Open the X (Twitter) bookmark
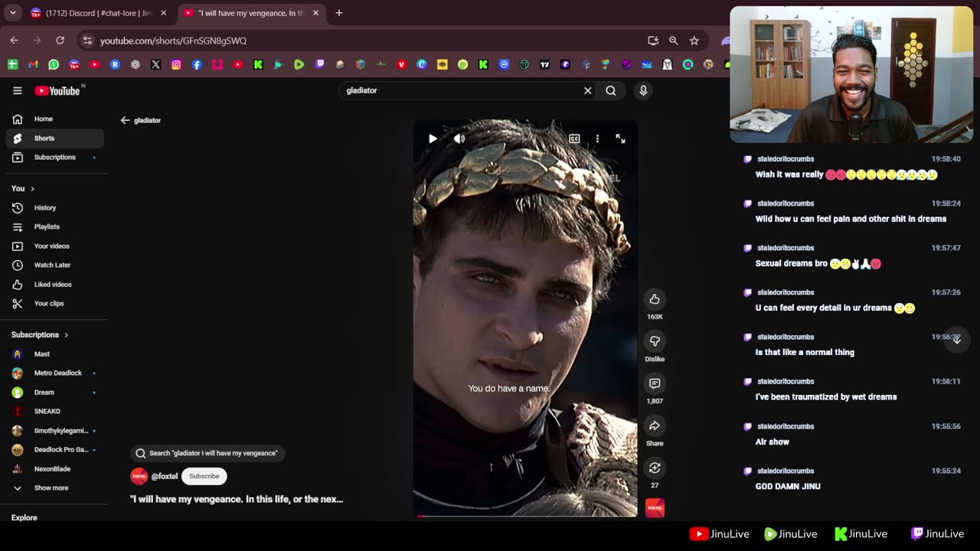 click(156, 65)
